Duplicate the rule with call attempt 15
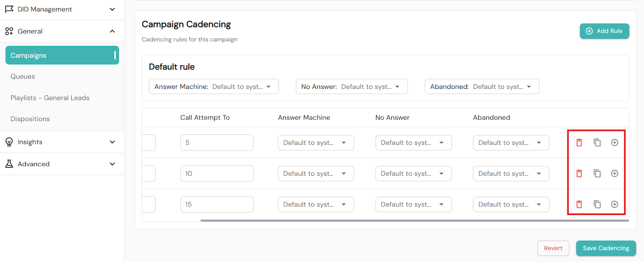 [x=597, y=204]
